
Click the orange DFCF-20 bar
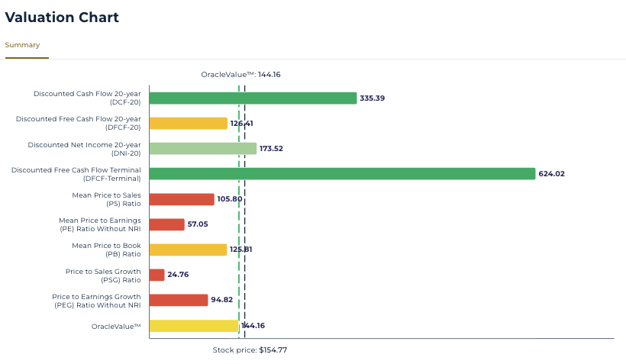189,124
